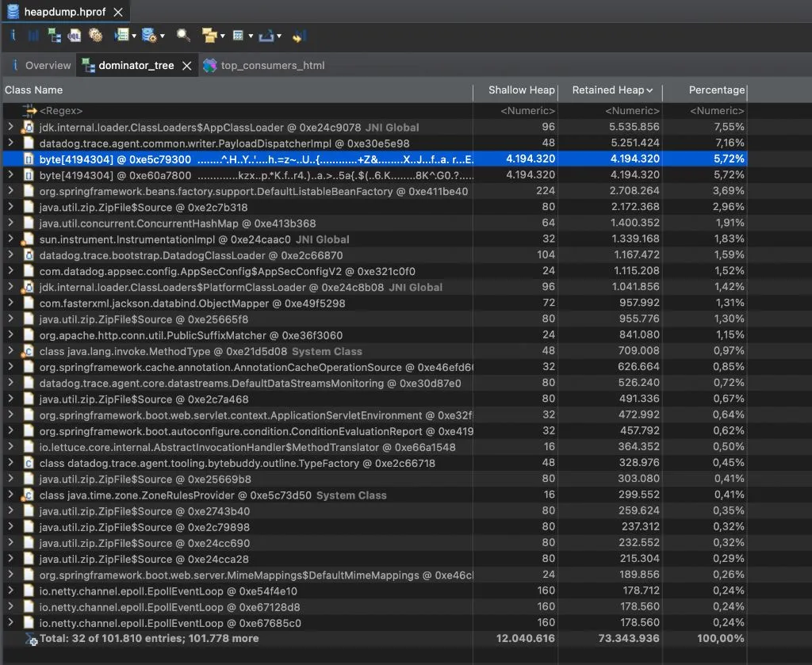Open the Query Browser database icon

point(148,36)
